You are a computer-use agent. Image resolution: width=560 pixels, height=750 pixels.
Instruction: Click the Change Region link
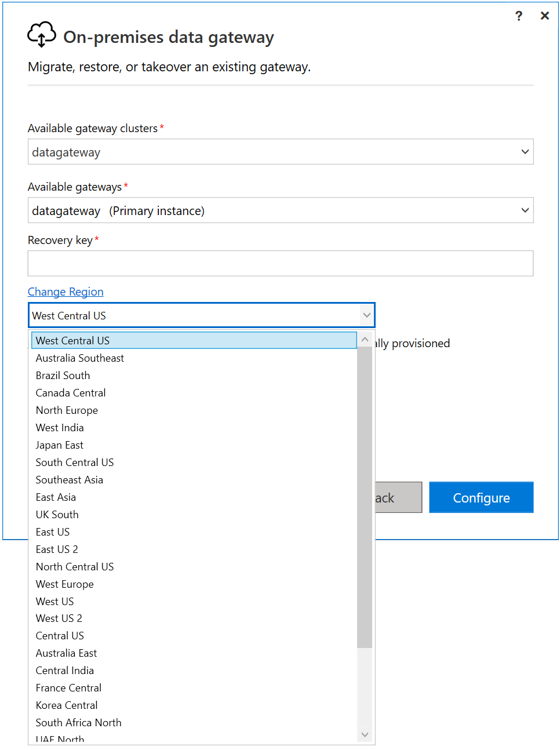(65, 292)
